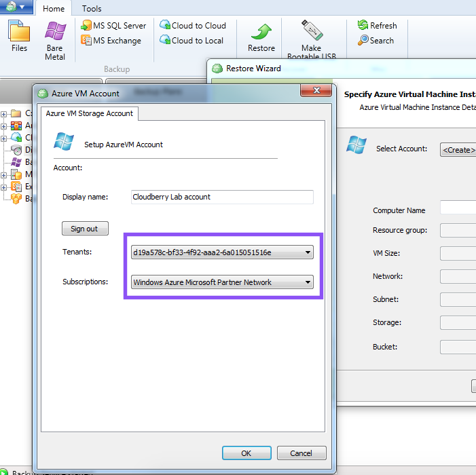
Task: Select the folder icon in tree
Action: [x=16, y=114]
